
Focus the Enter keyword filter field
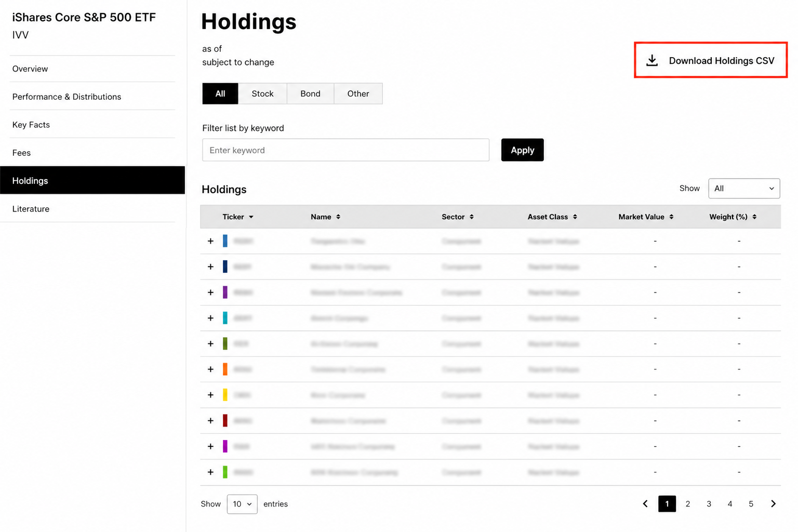(x=345, y=150)
